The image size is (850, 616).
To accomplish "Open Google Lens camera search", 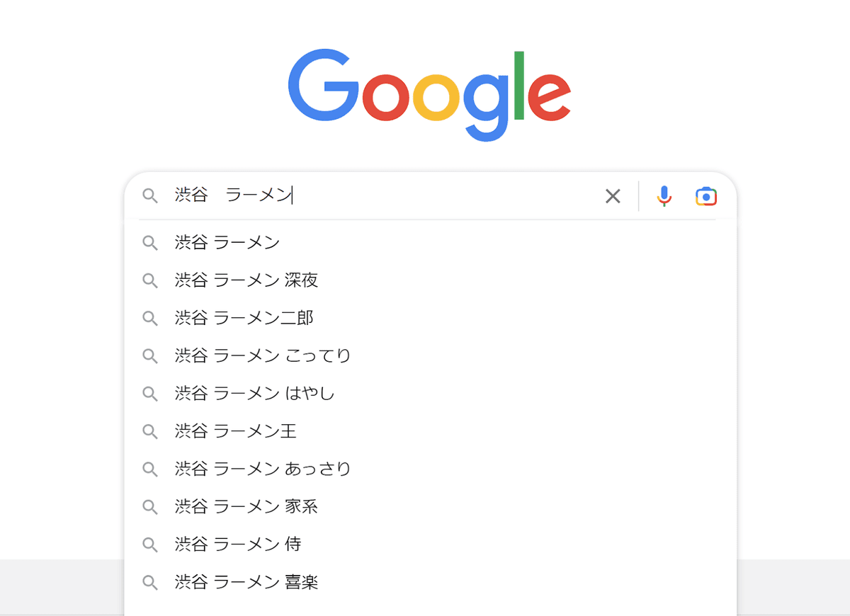I will [x=706, y=196].
